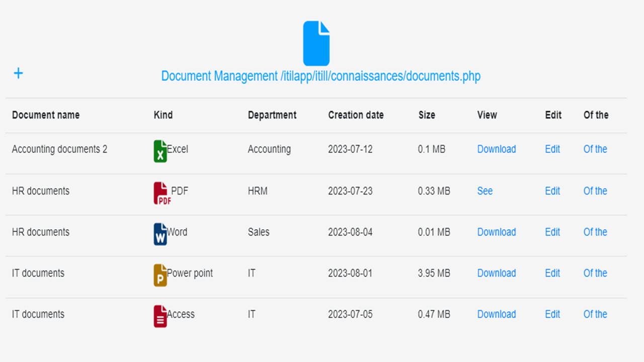See the HR documents PDF
Viewport: 644px width, 362px height.
click(x=485, y=191)
